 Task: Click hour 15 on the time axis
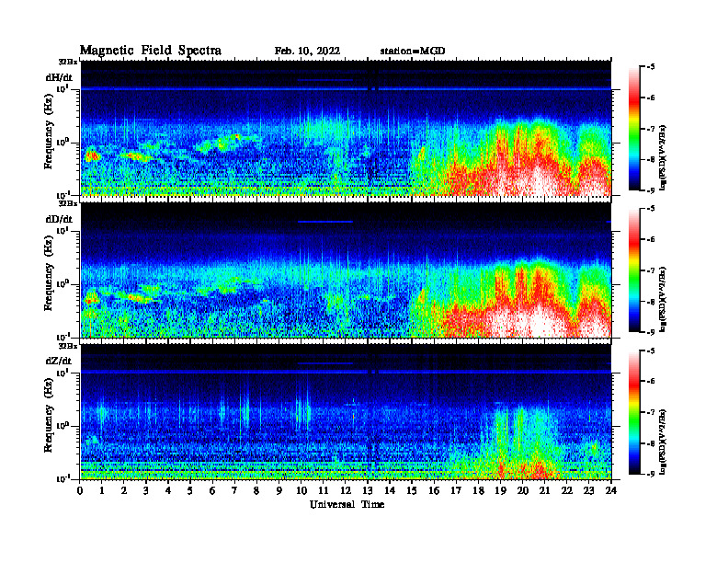(412, 490)
